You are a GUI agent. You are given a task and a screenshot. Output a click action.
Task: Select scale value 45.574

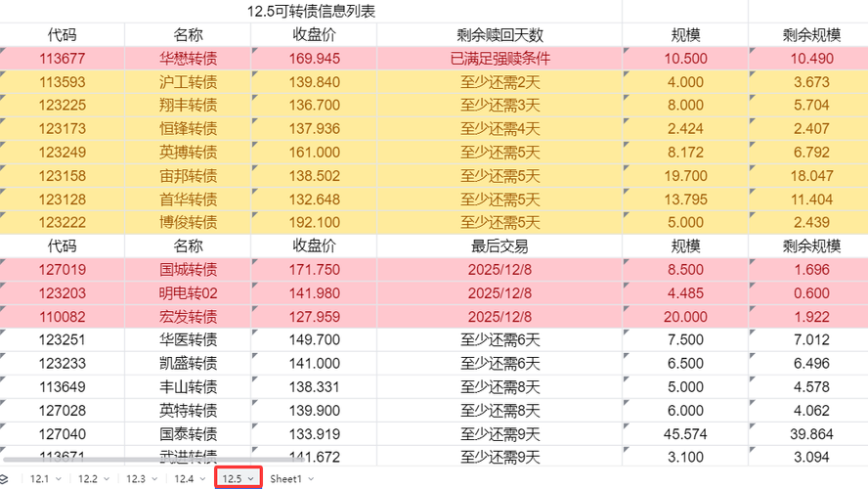pyautogui.click(x=685, y=433)
